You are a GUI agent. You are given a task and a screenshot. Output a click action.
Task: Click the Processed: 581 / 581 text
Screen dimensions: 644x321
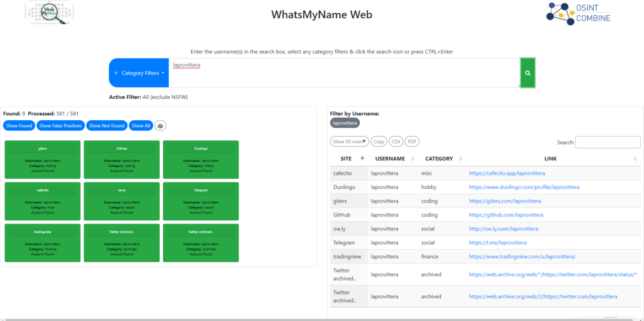click(x=53, y=113)
